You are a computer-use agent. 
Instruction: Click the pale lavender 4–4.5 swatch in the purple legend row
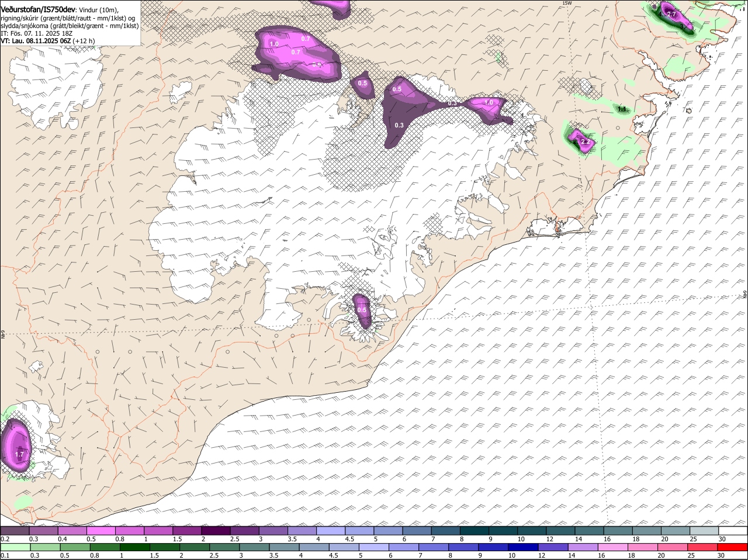click(x=331, y=531)
